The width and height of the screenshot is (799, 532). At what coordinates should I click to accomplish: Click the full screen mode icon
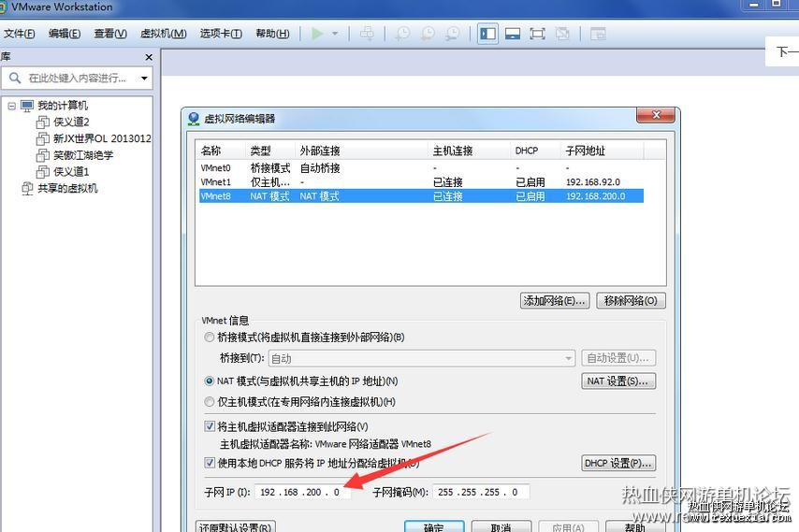click(537, 34)
